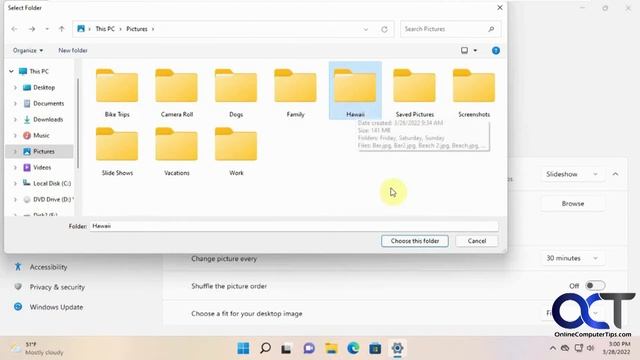Go back with the back arrow
Screen dimensions: 640x360
tap(14, 29)
